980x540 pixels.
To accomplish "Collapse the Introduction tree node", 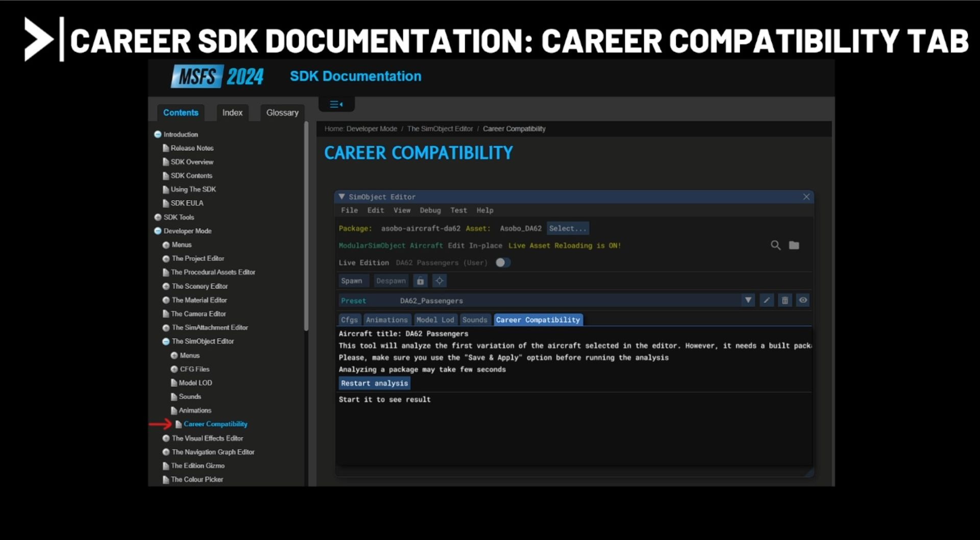I will pos(158,134).
